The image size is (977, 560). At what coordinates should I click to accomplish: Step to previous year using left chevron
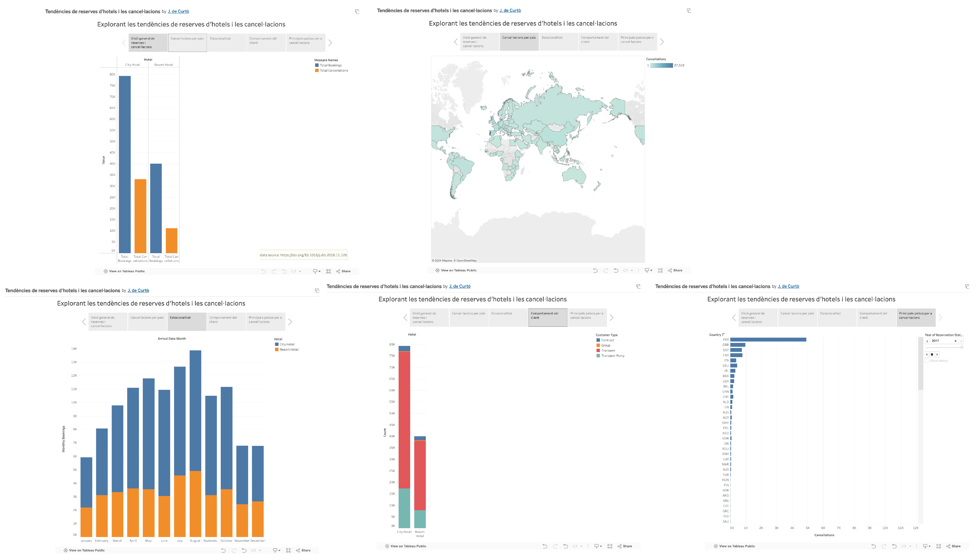pos(927,341)
